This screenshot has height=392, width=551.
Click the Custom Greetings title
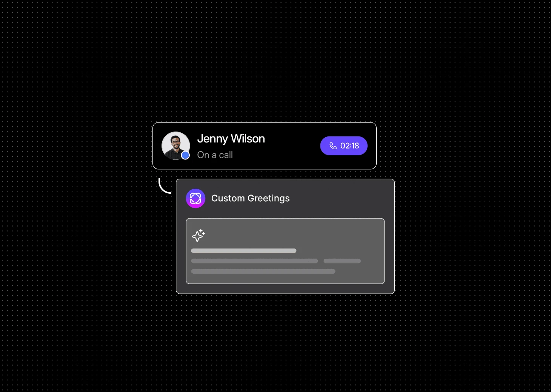tap(251, 198)
